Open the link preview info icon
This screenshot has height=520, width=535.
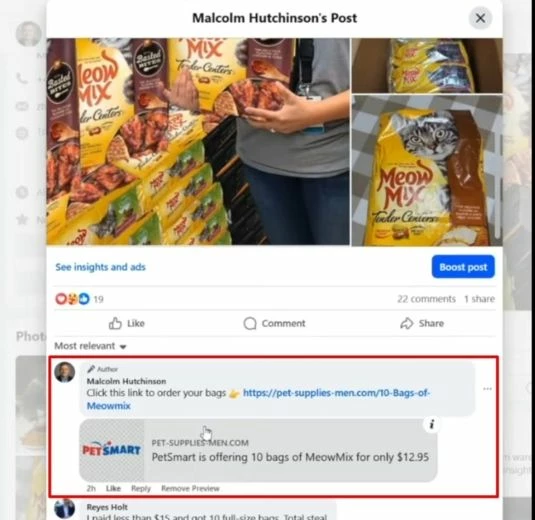432,424
